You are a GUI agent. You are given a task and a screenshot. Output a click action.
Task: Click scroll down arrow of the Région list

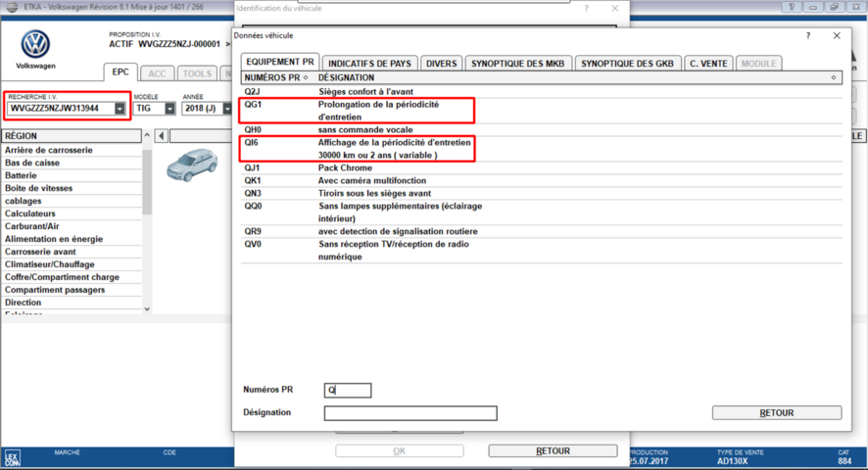tap(147, 308)
